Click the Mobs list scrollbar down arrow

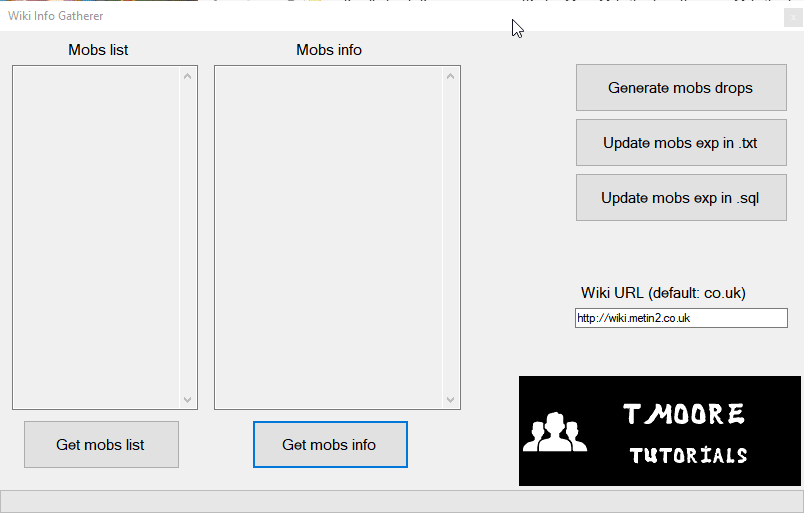tap(187, 400)
